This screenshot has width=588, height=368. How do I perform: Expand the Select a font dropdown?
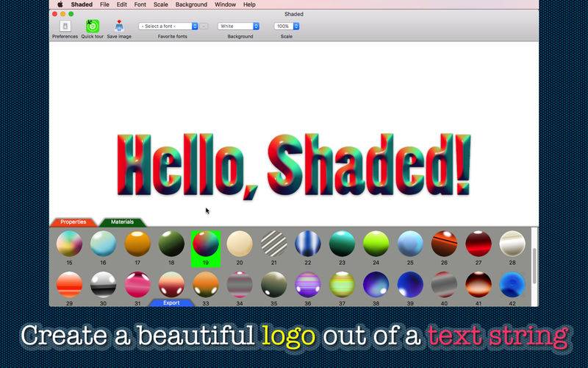(168, 26)
